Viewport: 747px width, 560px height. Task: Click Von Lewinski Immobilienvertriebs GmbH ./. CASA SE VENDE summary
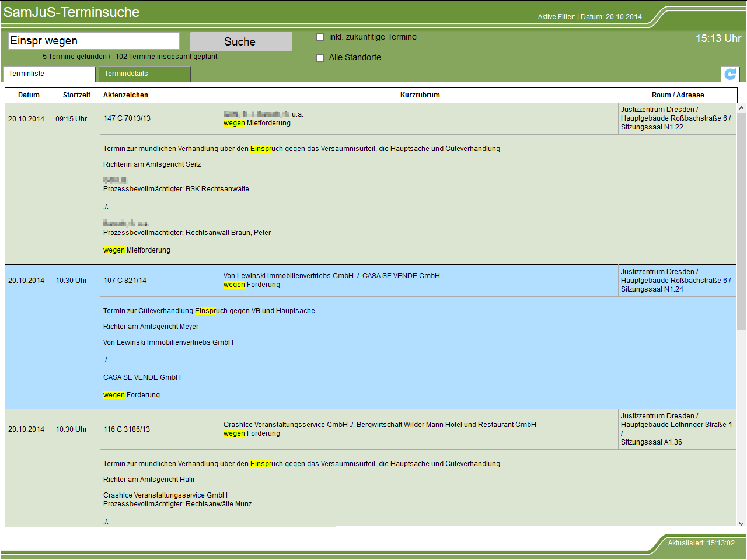(331, 276)
